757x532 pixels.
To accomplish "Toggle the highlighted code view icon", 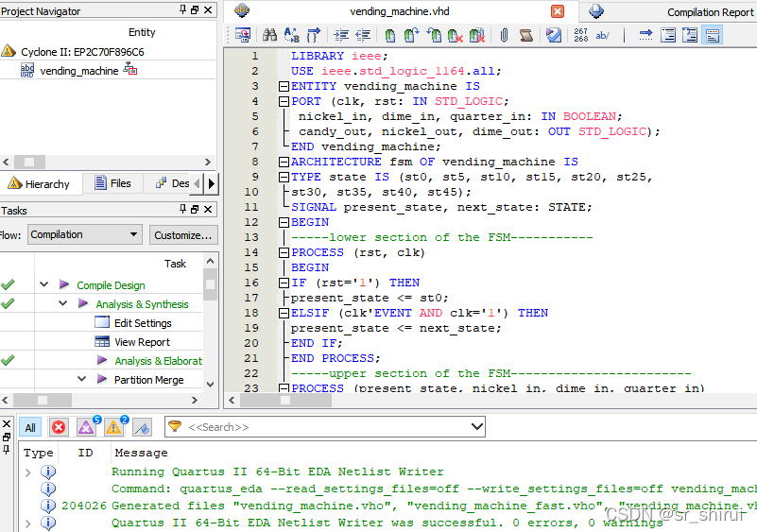I will (713, 35).
